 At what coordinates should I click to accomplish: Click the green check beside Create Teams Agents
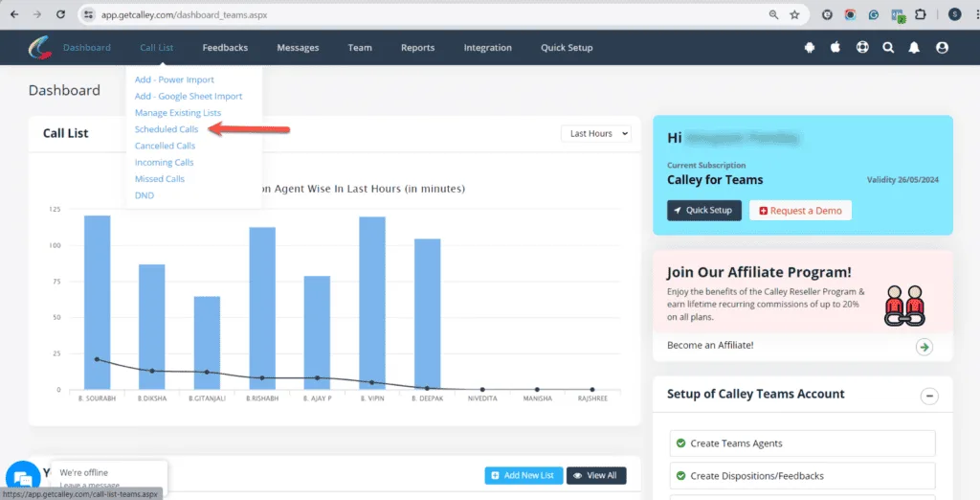pos(680,443)
